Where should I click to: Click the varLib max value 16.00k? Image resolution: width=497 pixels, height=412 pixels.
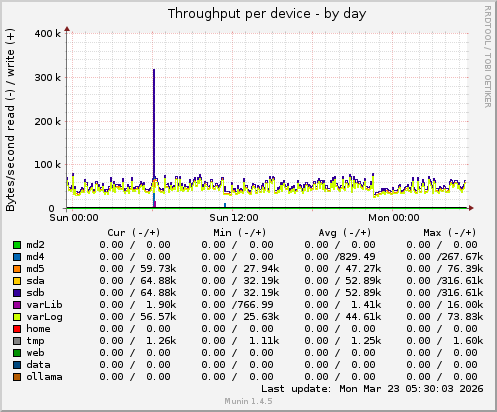pos(465,305)
